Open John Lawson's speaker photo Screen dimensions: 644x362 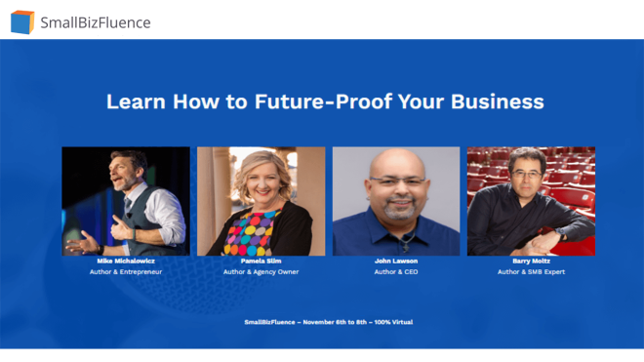pyautogui.click(x=396, y=201)
